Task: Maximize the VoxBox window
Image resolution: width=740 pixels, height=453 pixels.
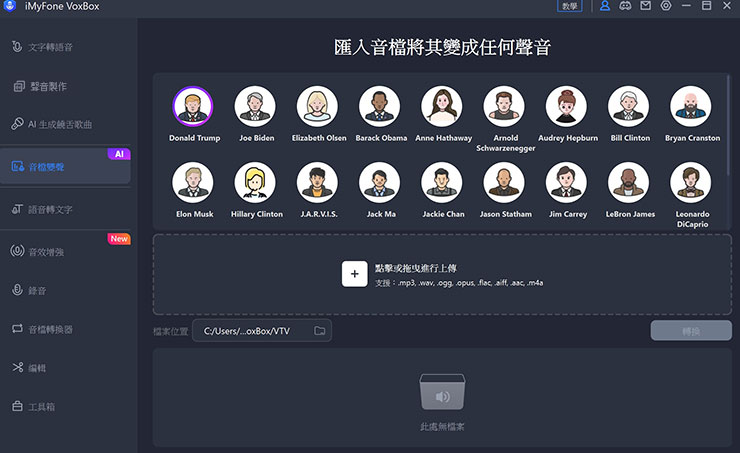Action: point(706,6)
